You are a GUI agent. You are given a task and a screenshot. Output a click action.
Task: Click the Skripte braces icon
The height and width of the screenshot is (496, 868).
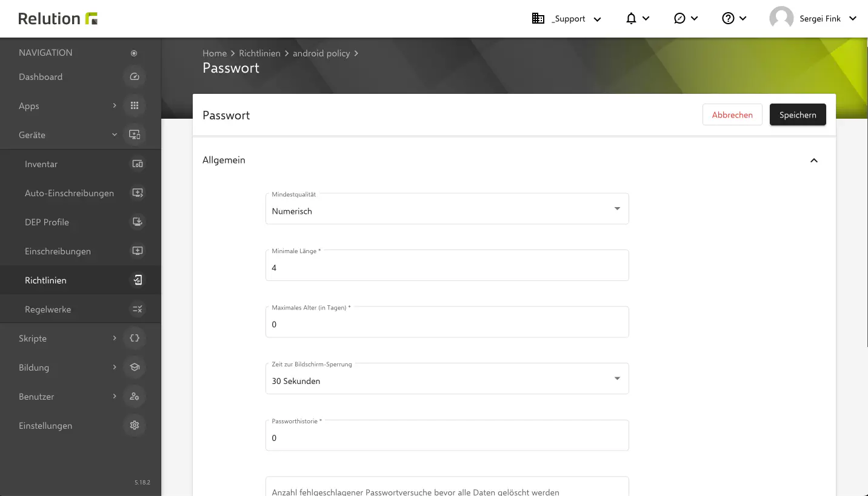point(135,339)
